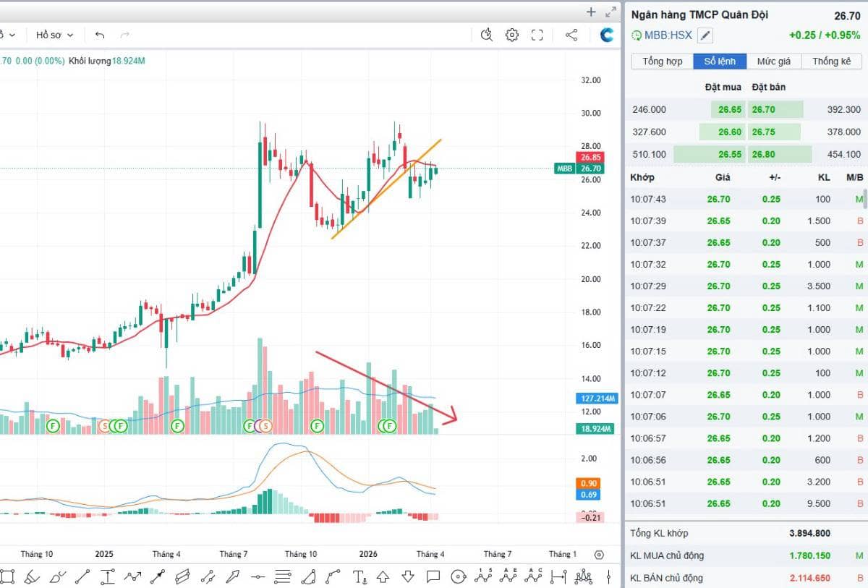Enter fullscreen chart mode
The width and height of the screenshot is (868, 588).
tap(537, 35)
